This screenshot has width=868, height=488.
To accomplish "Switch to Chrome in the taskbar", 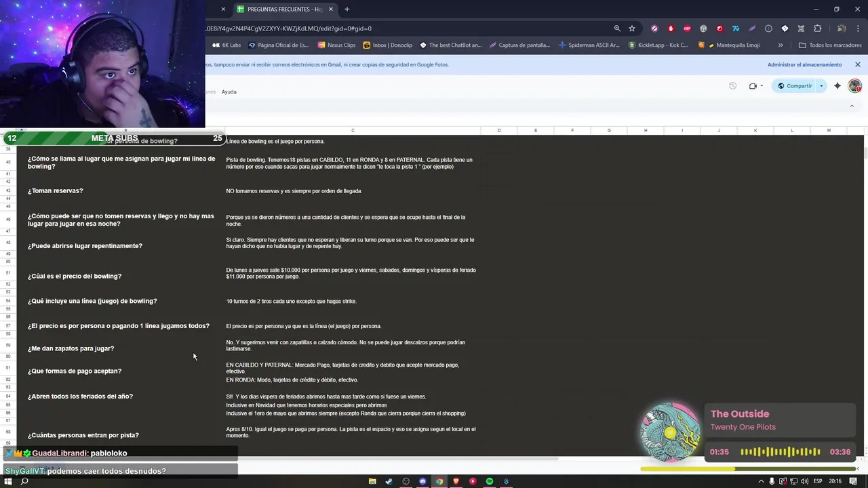I will [439, 481].
